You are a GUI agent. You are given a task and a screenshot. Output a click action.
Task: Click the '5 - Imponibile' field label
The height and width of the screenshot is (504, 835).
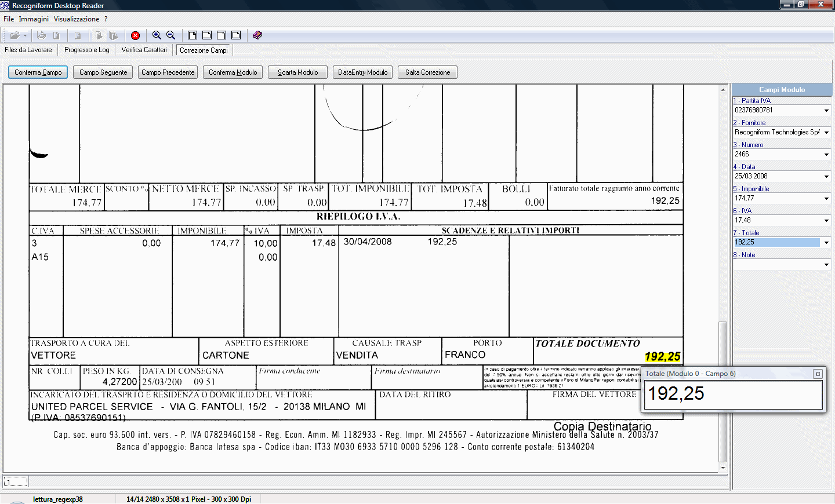coord(751,189)
